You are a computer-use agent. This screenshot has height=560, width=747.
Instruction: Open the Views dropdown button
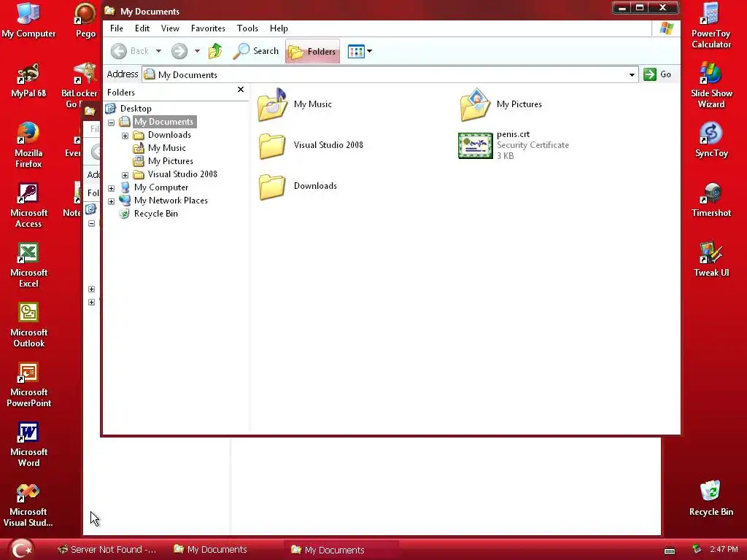click(x=360, y=51)
